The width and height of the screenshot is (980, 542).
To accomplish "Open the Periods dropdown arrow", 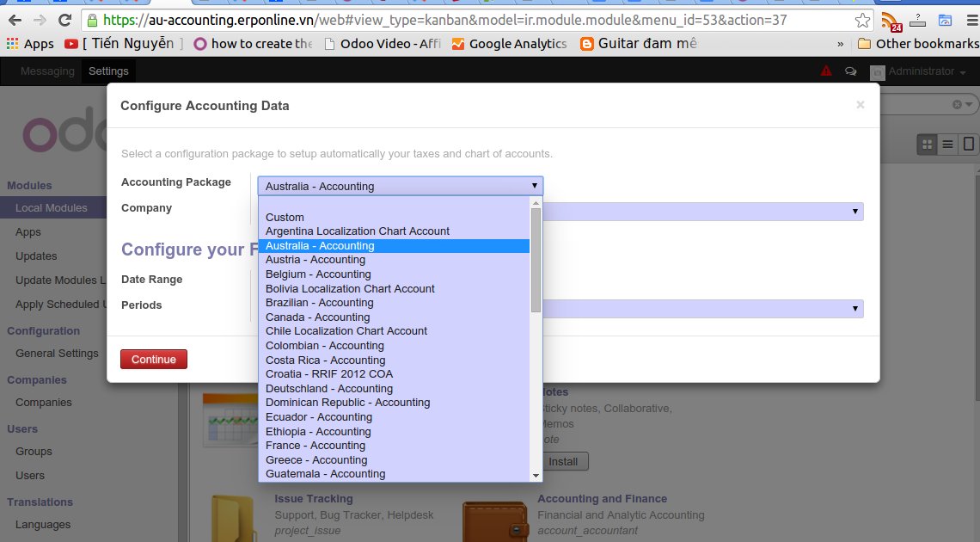I will [x=855, y=309].
